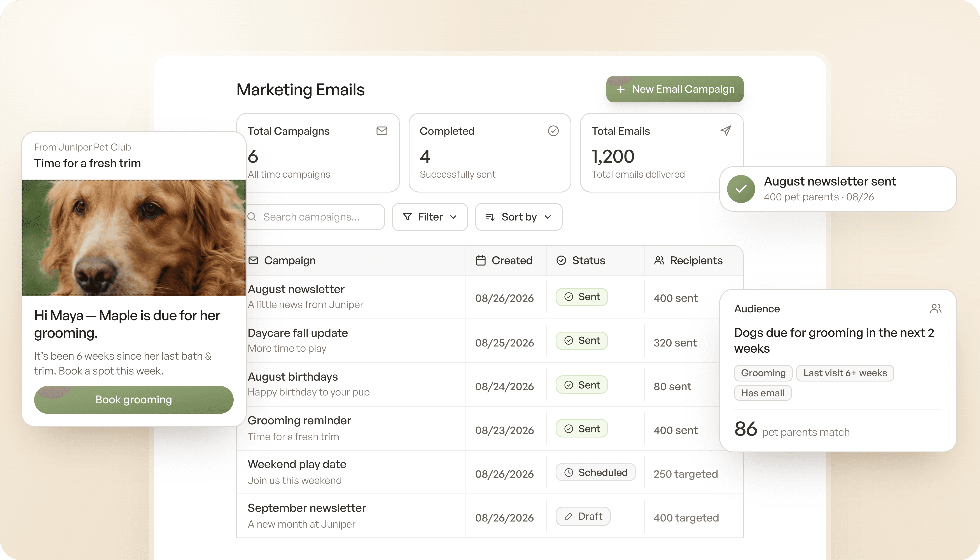Click the Draft status badge
Viewport: 980px width, 560px height.
583,516
